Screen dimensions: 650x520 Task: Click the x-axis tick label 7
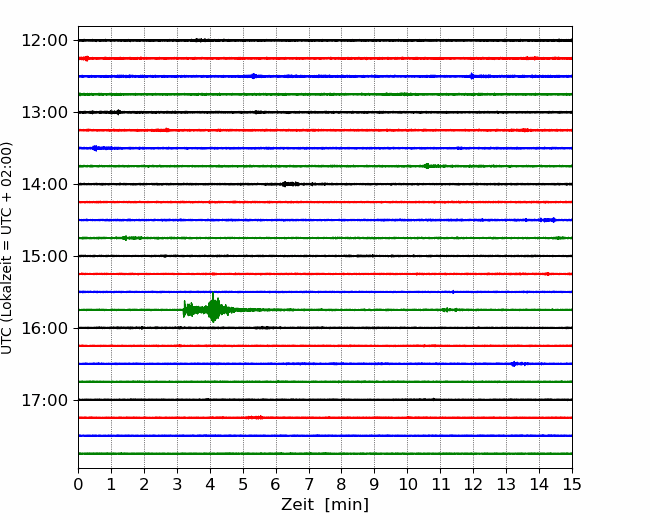[309, 484]
